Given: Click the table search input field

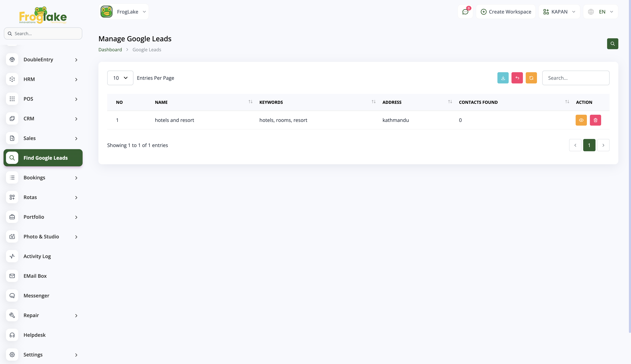Looking at the screenshot, I should click(x=575, y=78).
